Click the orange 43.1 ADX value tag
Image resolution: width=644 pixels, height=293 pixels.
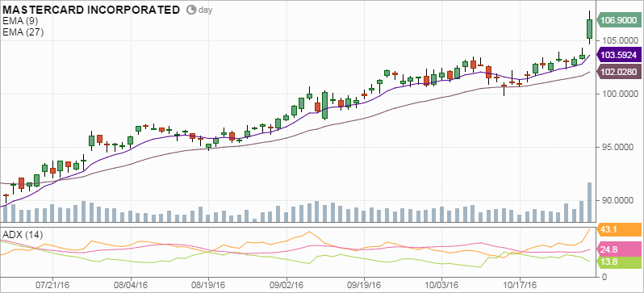tap(618, 229)
